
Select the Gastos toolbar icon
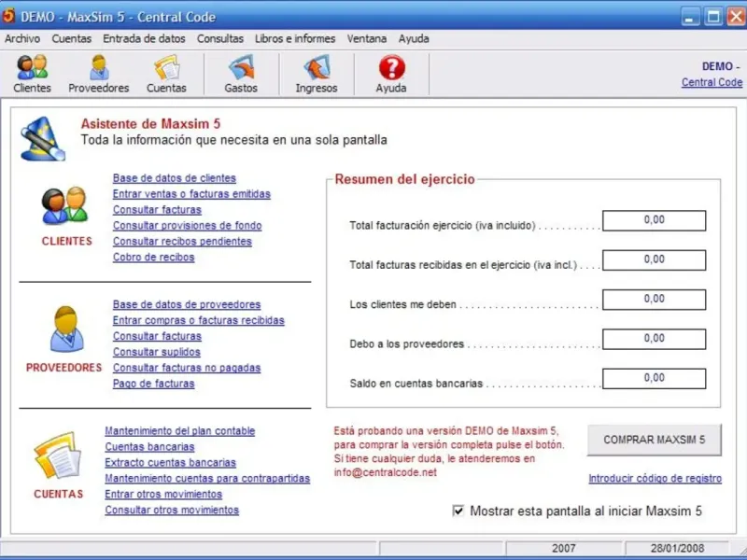click(241, 74)
